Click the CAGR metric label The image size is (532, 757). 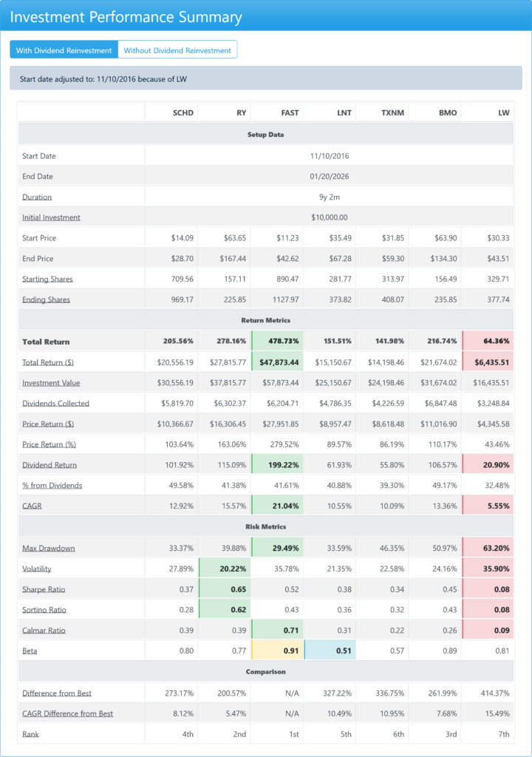[32, 506]
